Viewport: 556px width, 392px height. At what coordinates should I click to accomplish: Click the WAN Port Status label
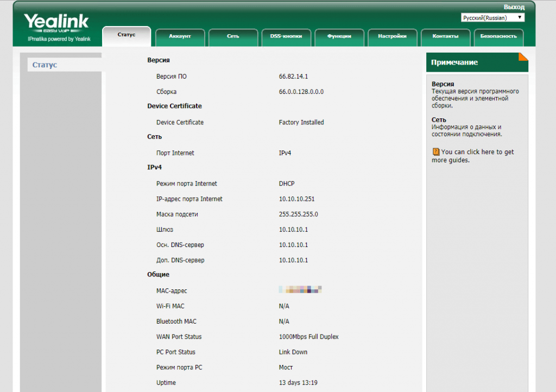[179, 337]
